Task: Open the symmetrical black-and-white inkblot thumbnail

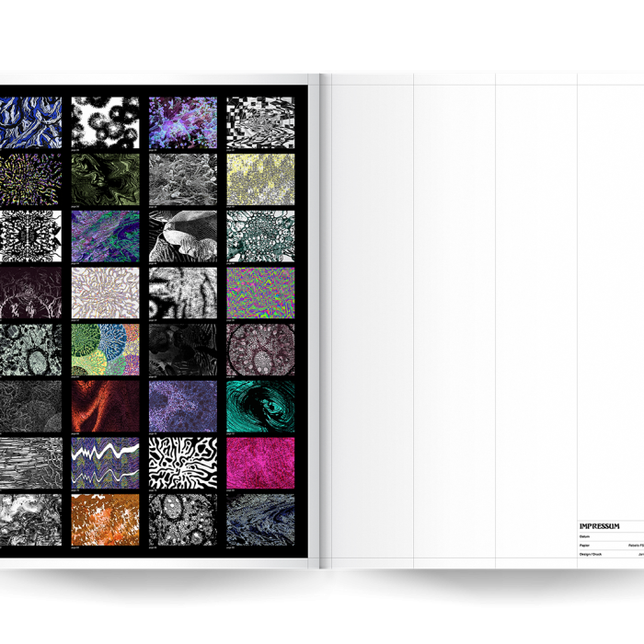Action: [x=30, y=236]
